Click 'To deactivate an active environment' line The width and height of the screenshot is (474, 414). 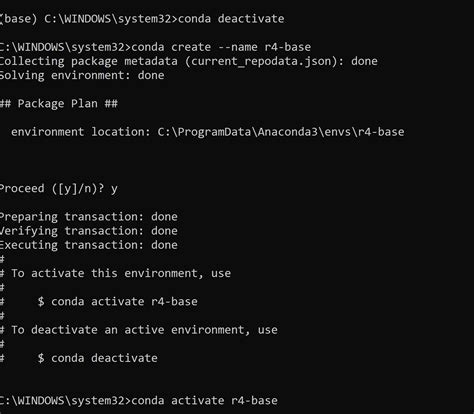tap(144, 330)
